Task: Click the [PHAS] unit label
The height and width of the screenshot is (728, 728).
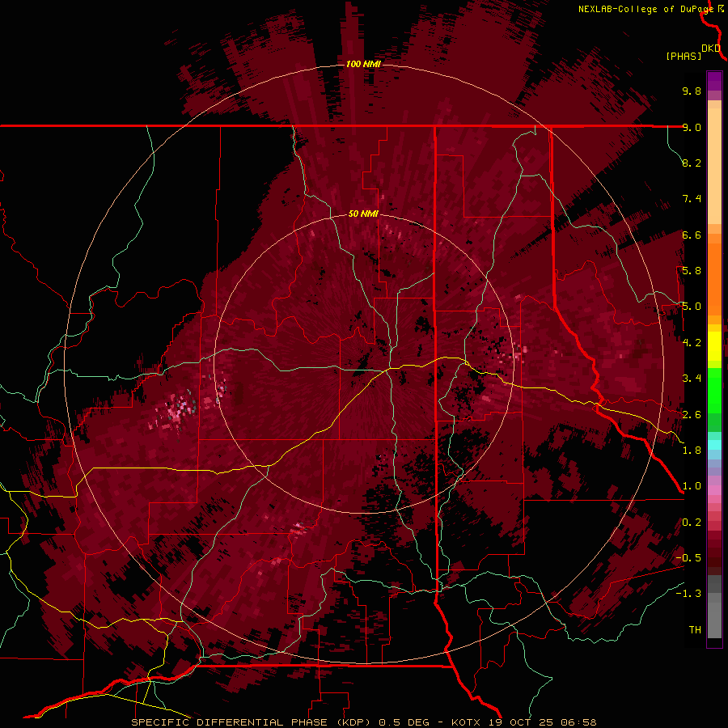Action: click(684, 56)
